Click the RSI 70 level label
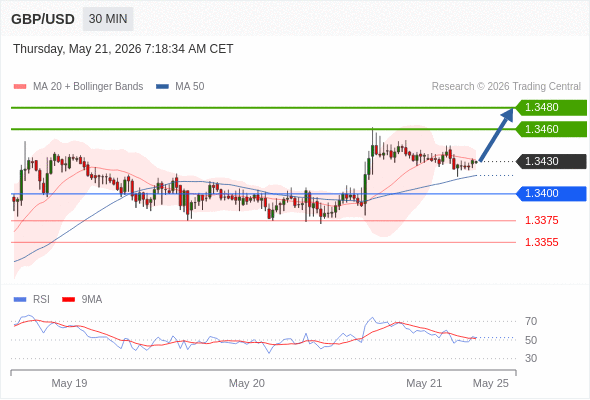 (x=531, y=321)
